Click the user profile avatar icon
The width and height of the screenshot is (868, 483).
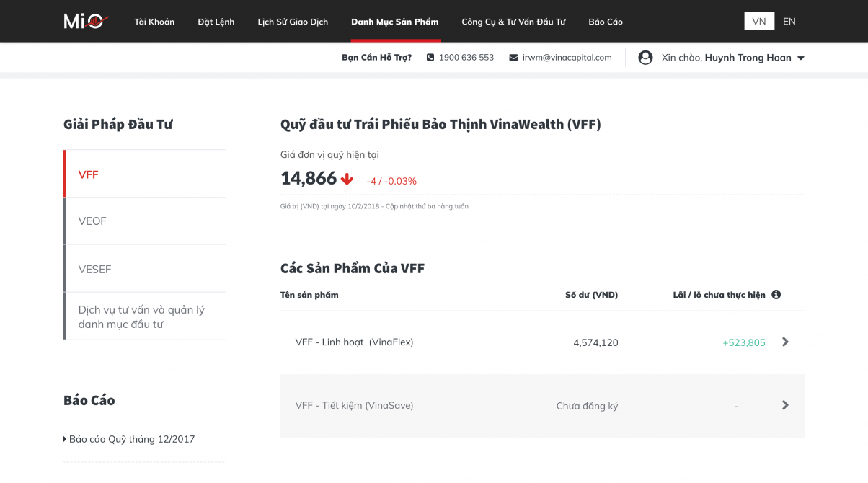click(x=645, y=58)
